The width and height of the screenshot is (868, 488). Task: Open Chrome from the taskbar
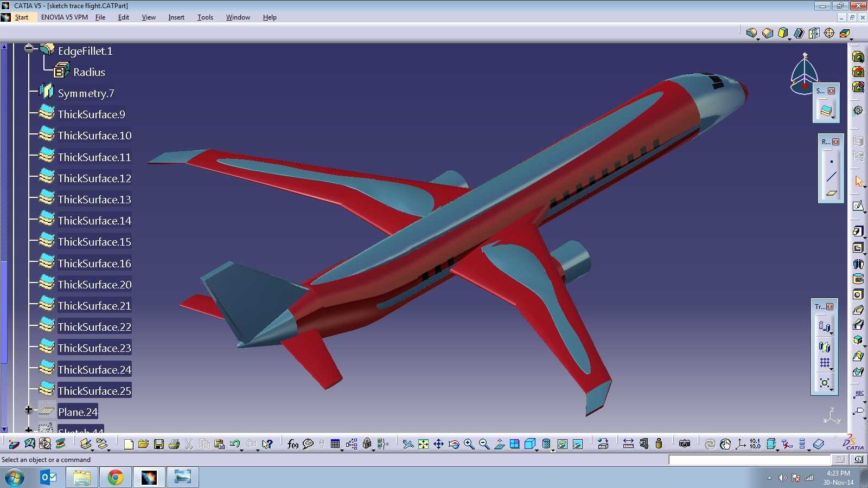pos(115,478)
